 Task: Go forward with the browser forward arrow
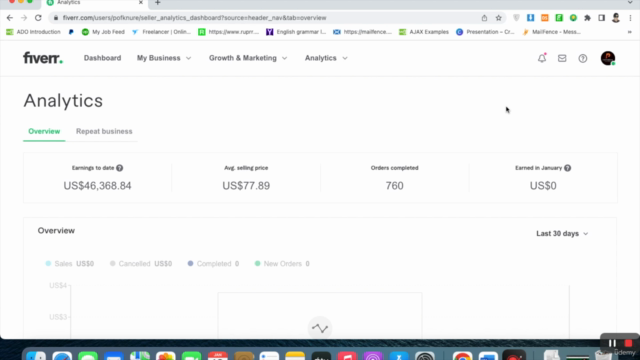pos(24,18)
